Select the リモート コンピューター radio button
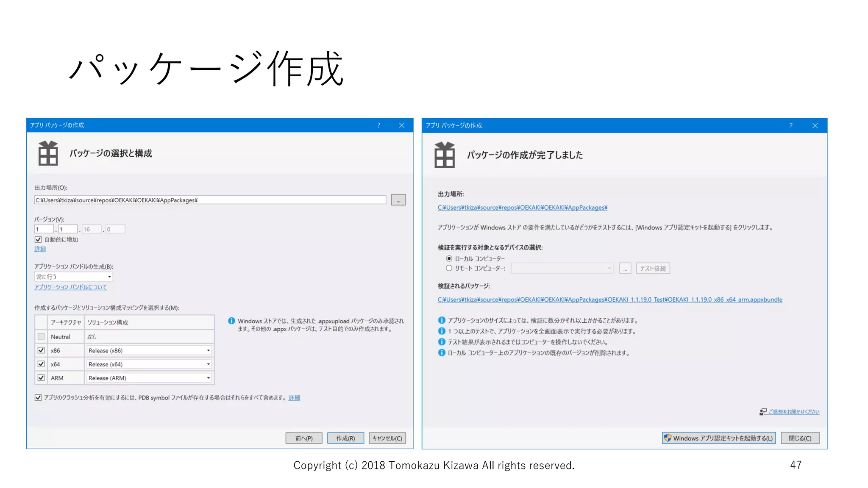 pyautogui.click(x=449, y=268)
